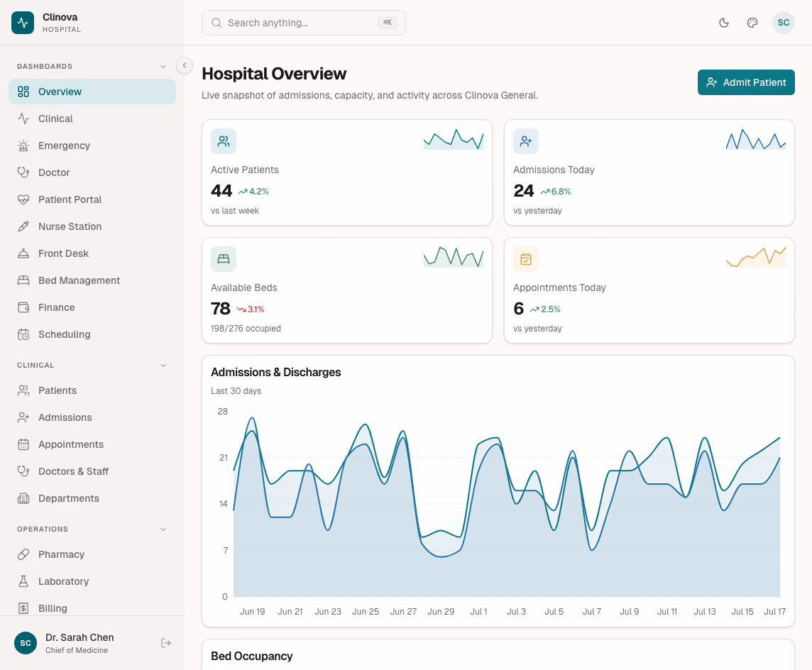Collapse the Operations section chevron
Viewport: 812px width, 670px height.
coord(163,529)
